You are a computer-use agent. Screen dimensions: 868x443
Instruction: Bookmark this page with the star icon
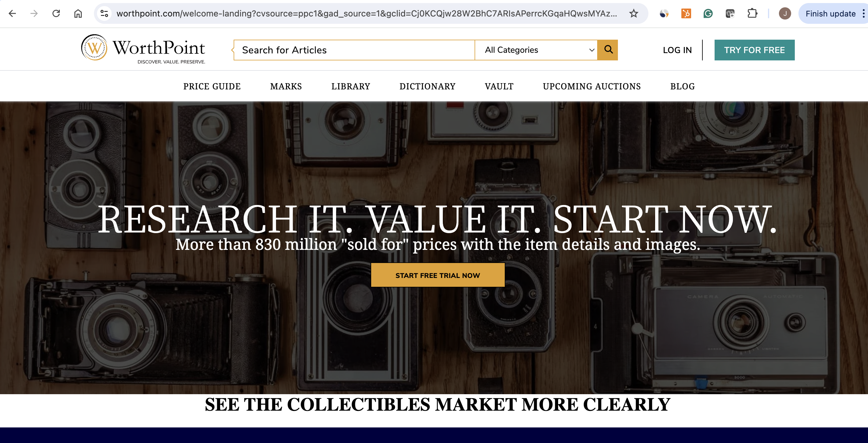tap(634, 13)
